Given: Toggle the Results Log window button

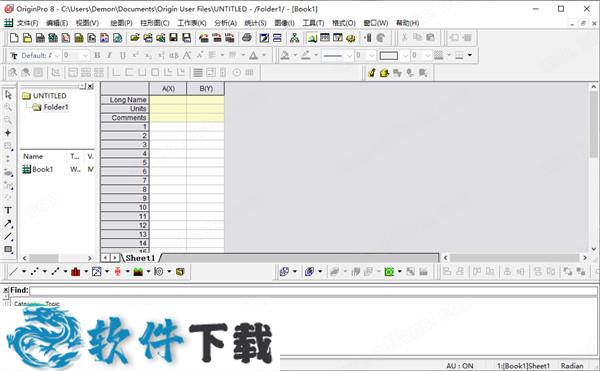Looking at the screenshot, I should click(325, 37).
